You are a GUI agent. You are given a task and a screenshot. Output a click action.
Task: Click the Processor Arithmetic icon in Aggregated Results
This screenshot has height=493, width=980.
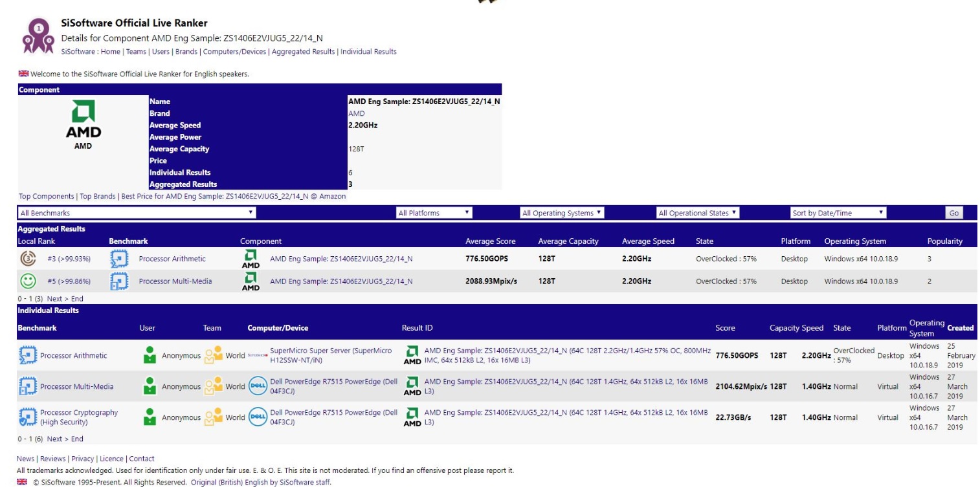click(119, 259)
